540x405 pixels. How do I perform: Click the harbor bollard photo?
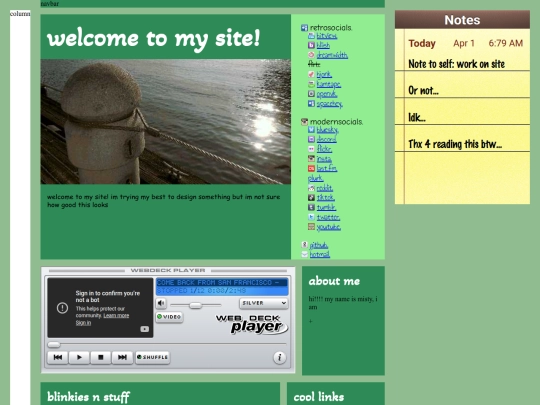pos(166,122)
